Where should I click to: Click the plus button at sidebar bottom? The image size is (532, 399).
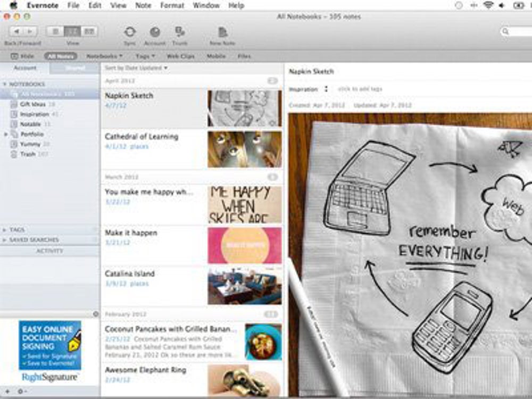coord(7,392)
